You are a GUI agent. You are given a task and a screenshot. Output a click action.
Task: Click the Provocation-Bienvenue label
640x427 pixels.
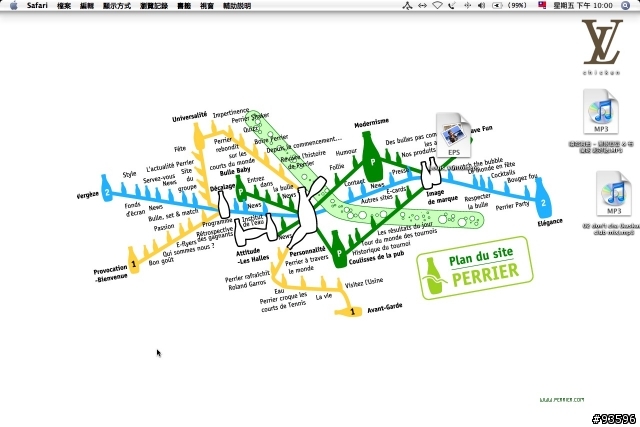[110, 273]
